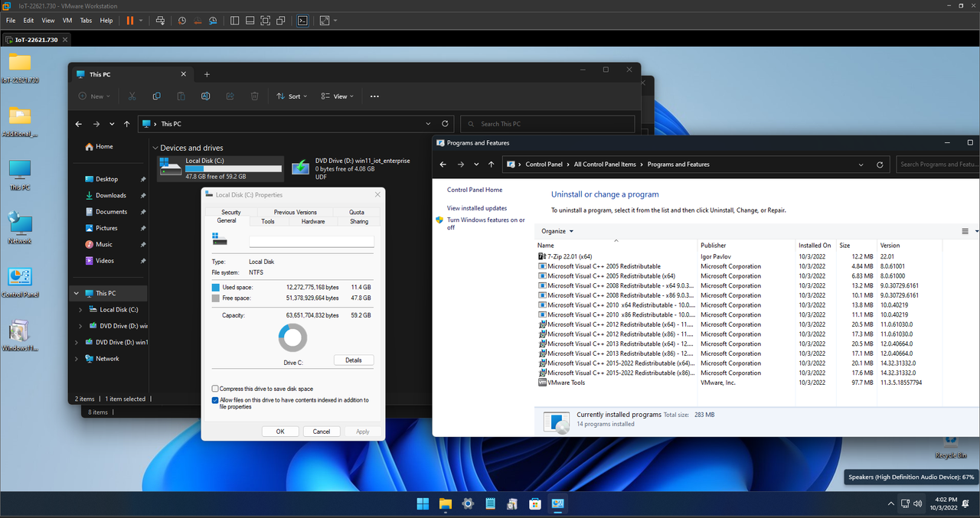Expand Local Disk (C:) in navigation tree

coord(81,310)
